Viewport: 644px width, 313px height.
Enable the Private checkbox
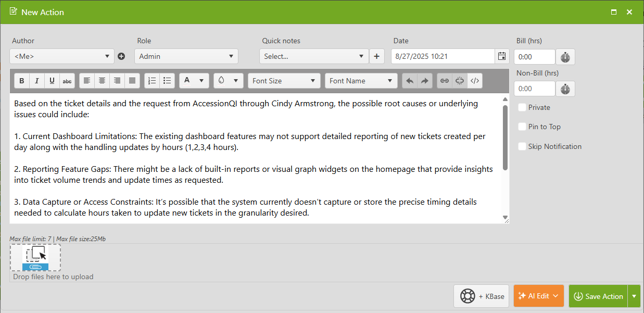[522, 107]
